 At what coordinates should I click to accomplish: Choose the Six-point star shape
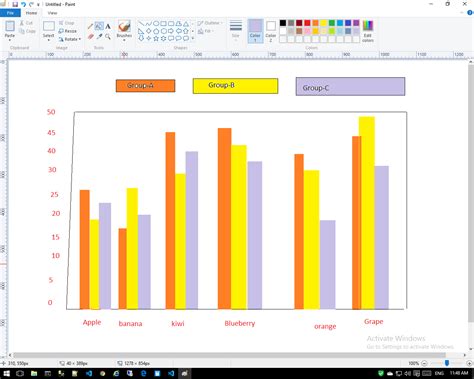pos(163,38)
